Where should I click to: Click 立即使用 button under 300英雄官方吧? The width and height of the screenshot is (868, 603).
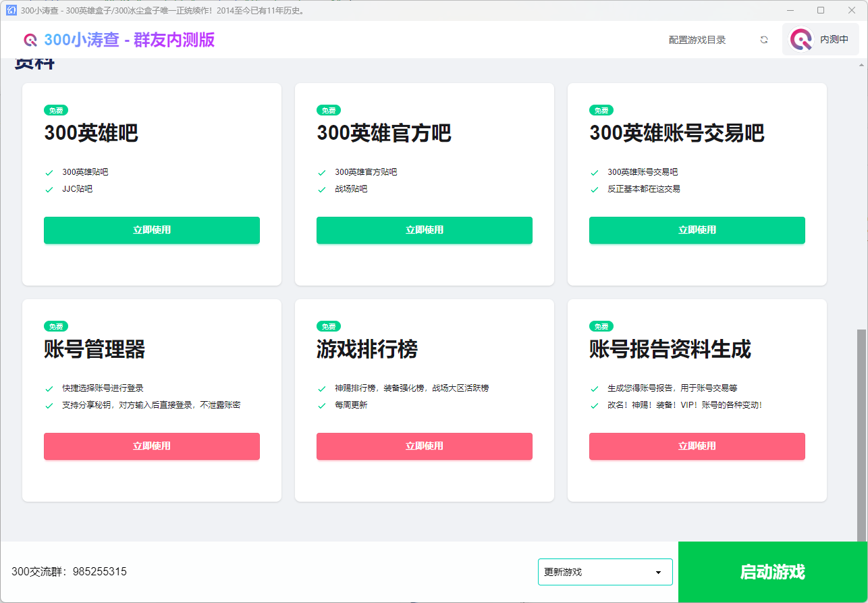point(425,230)
